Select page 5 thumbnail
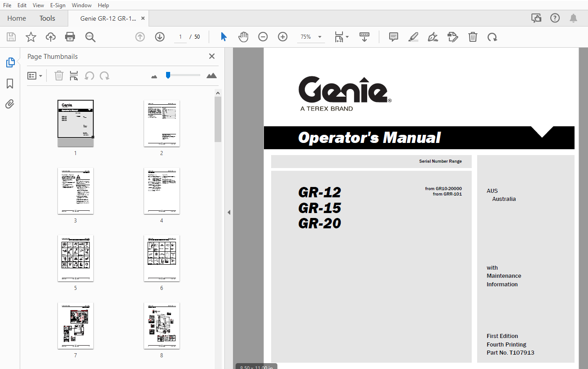The height and width of the screenshot is (369, 588). click(75, 258)
